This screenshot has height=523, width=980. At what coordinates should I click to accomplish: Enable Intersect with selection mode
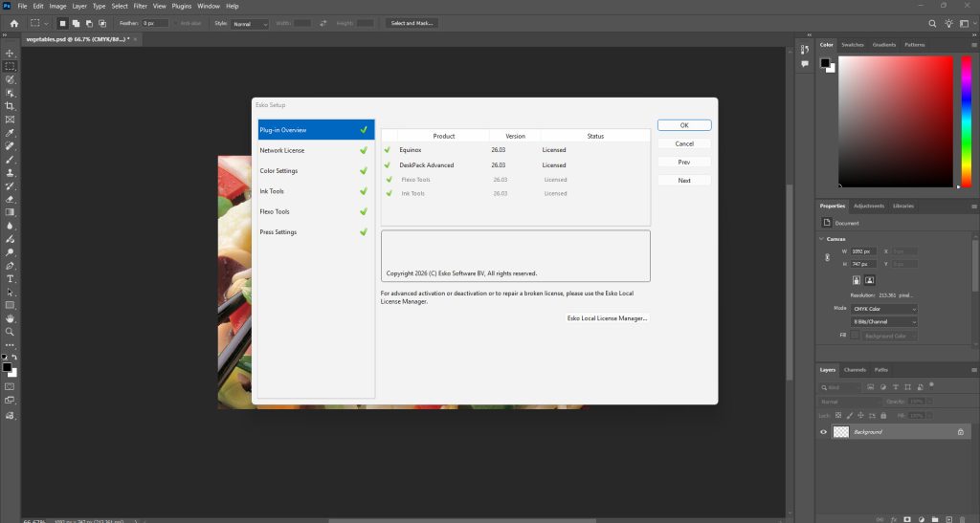pyautogui.click(x=102, y=23)
